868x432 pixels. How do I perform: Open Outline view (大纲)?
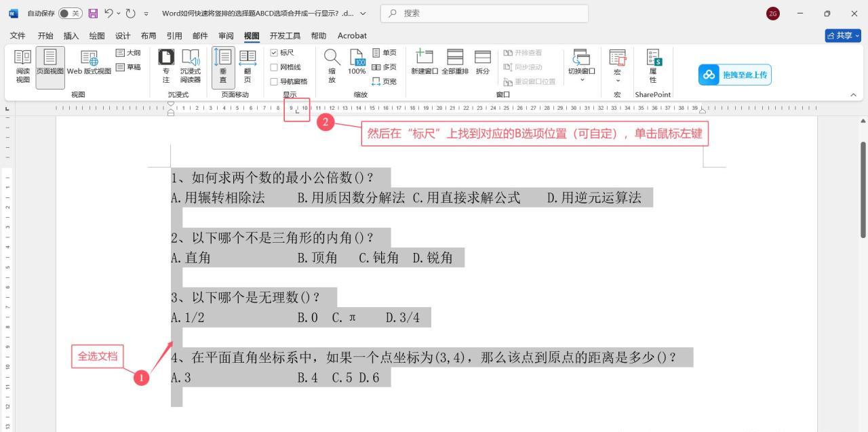[128, 53]
